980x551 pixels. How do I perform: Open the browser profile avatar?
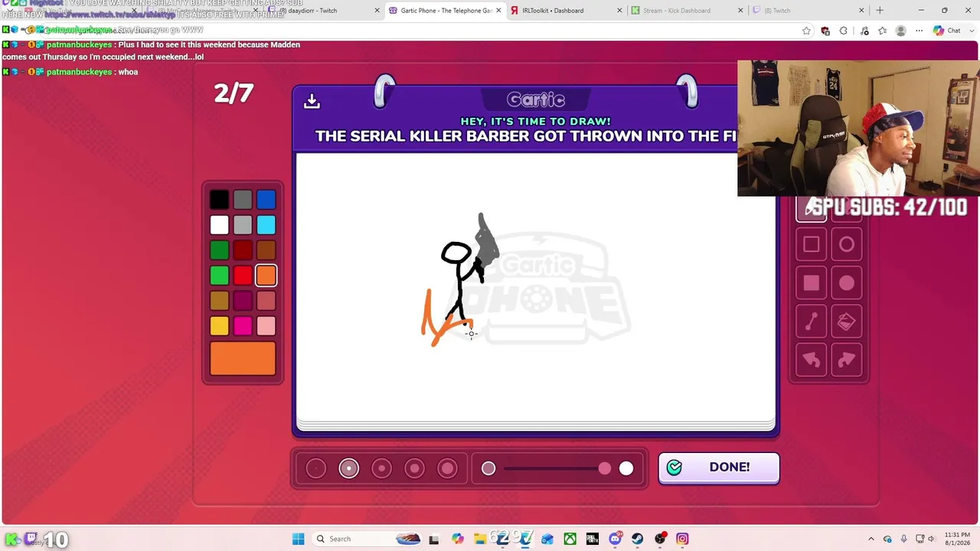[901, 31]
